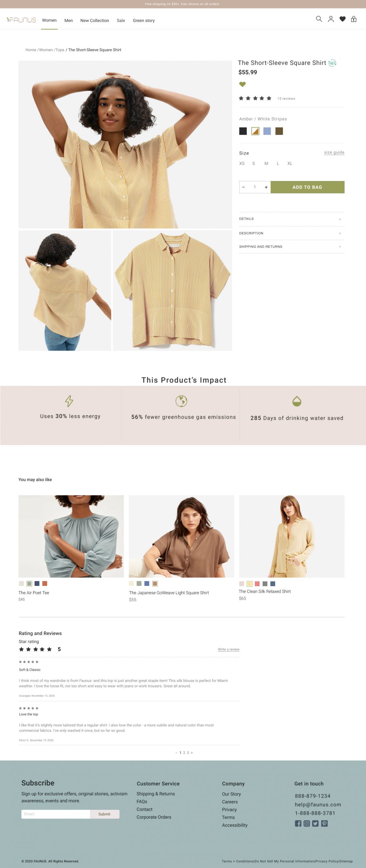Open the user account icon

331,19
